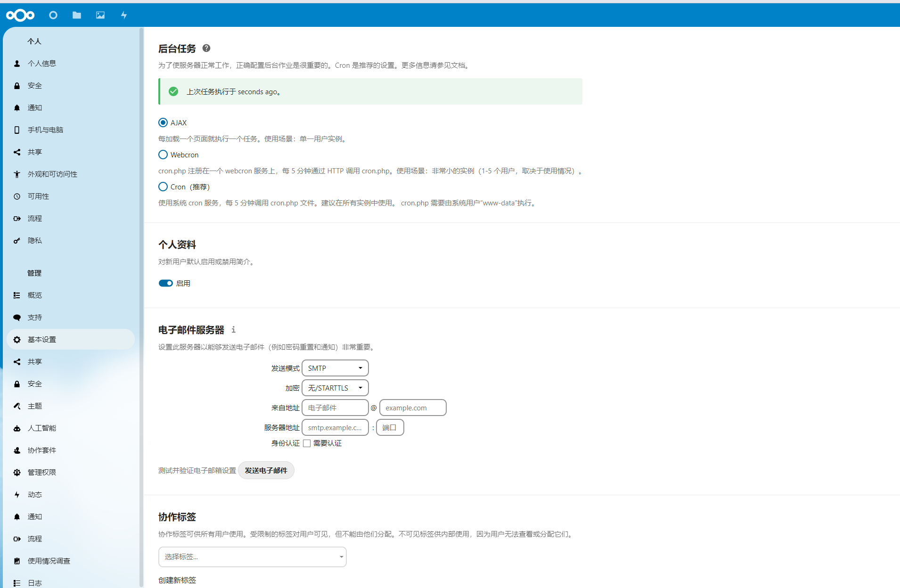Click the person icon next to 个人信息
This screenshot has width=900, height=588.
click(17, 64)
